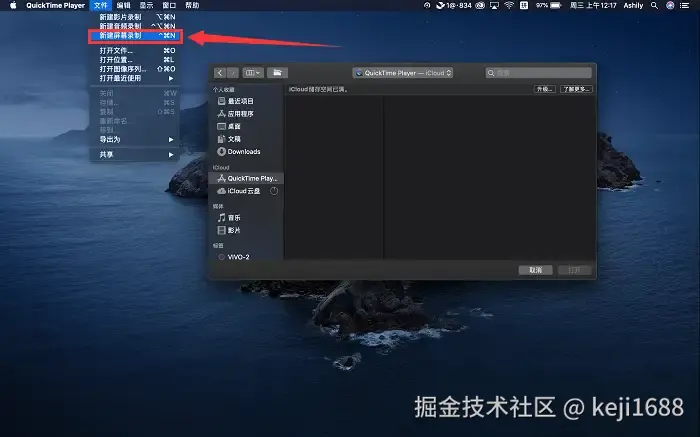Click the 了解更多... button
Viewport: 700px width, 437px height.
(576, 89)
